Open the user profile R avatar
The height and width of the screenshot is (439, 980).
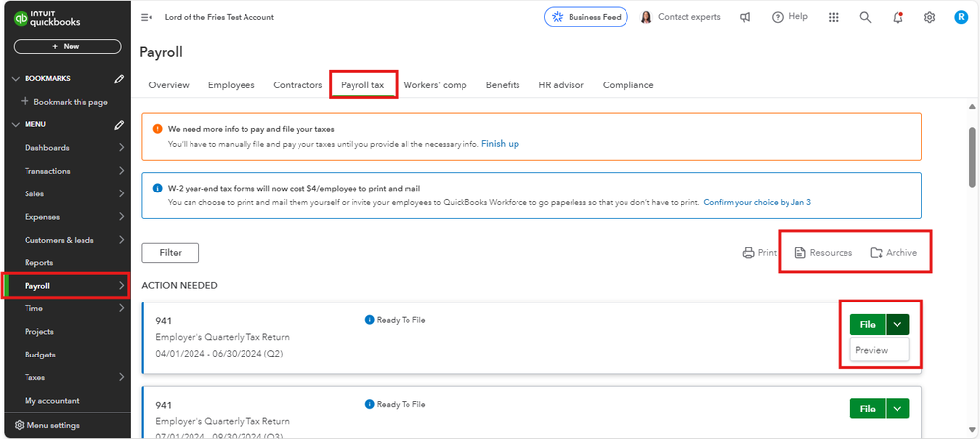click(961, 17)
